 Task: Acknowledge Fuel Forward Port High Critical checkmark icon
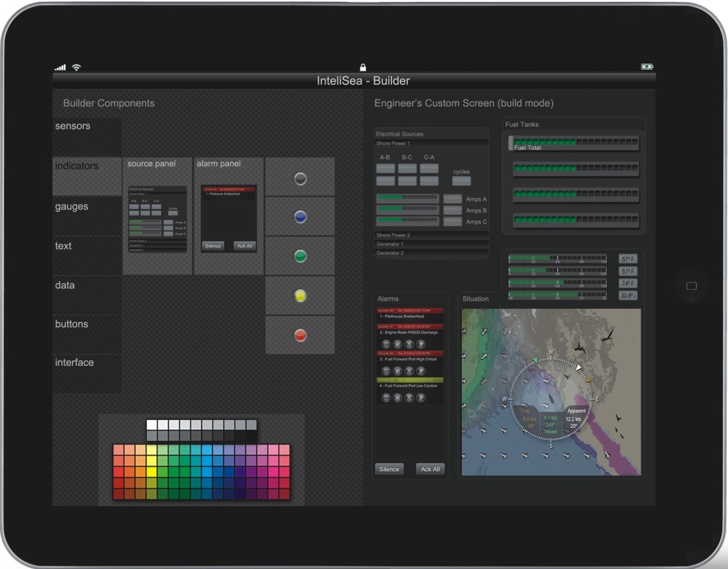(x=397, y=370)
